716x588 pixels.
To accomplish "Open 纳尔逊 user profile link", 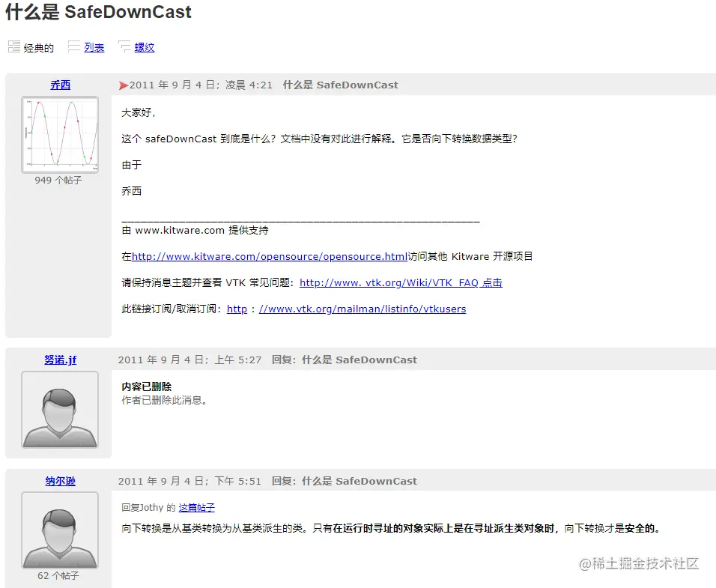I will pos(60,481).
